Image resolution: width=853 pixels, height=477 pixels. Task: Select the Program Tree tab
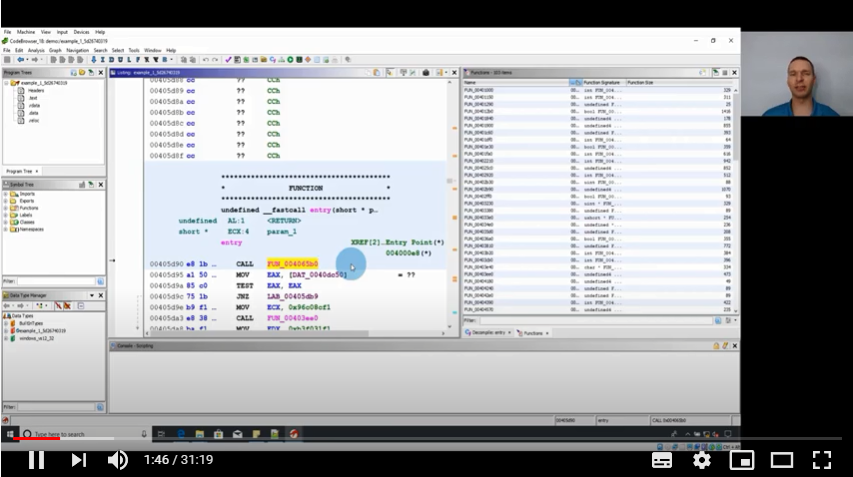pos(22,171)
